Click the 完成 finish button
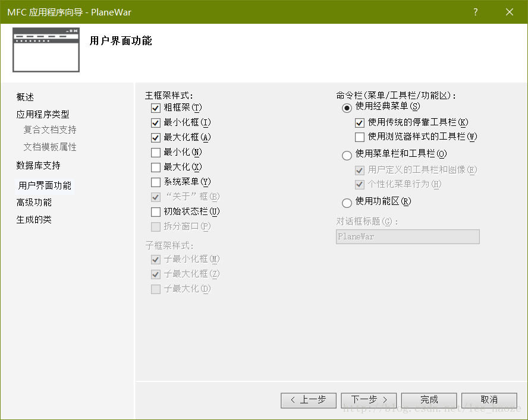528x420 pixels. [429, 400]
